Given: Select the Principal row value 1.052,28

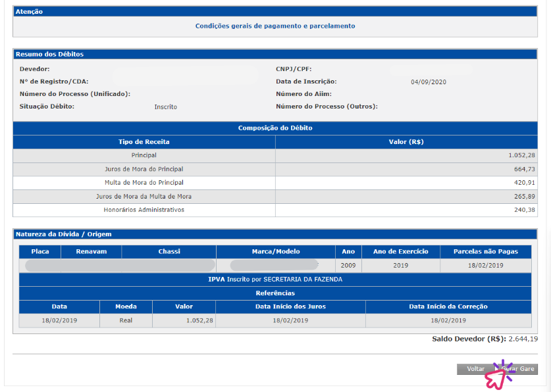Looking at the screenshot, I should 521,155.
